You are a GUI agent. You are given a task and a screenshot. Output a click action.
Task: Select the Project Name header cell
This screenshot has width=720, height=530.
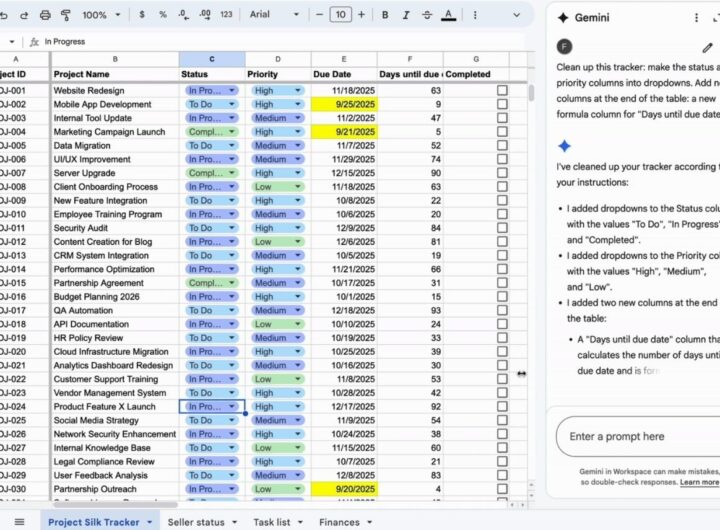coord(115,74)
